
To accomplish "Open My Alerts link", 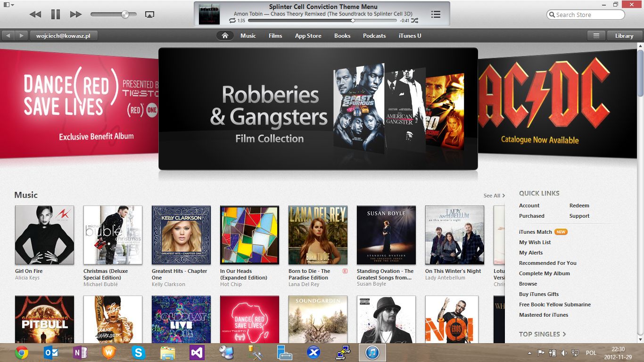I will click(x=531, y=253).
